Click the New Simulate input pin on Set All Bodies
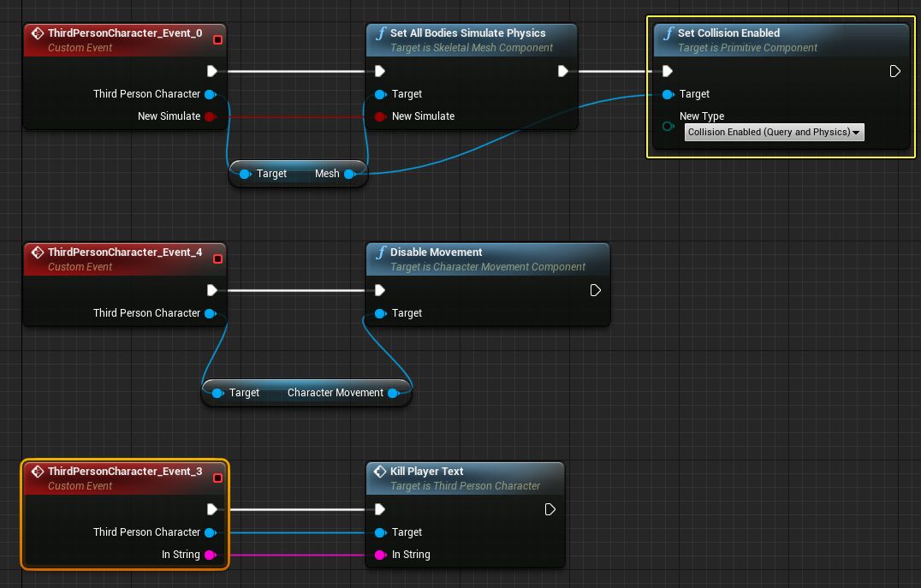921x588 pixels. (380, 116)
